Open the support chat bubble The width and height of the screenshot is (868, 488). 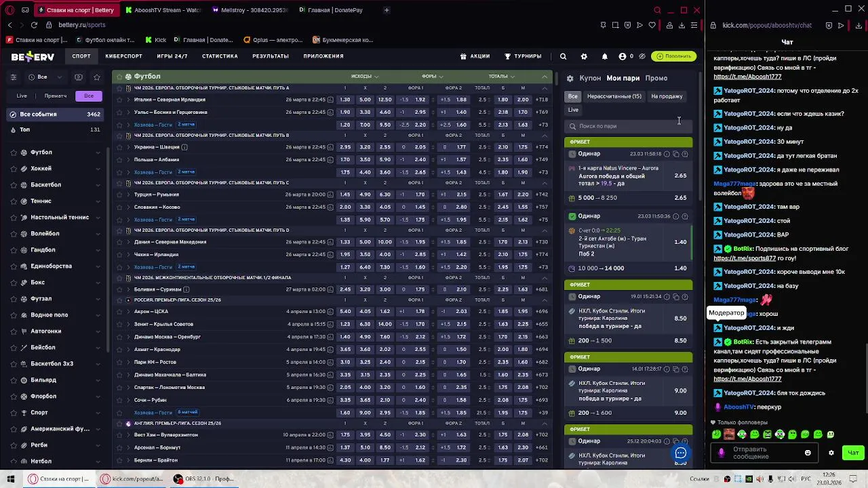click(681, 453)
